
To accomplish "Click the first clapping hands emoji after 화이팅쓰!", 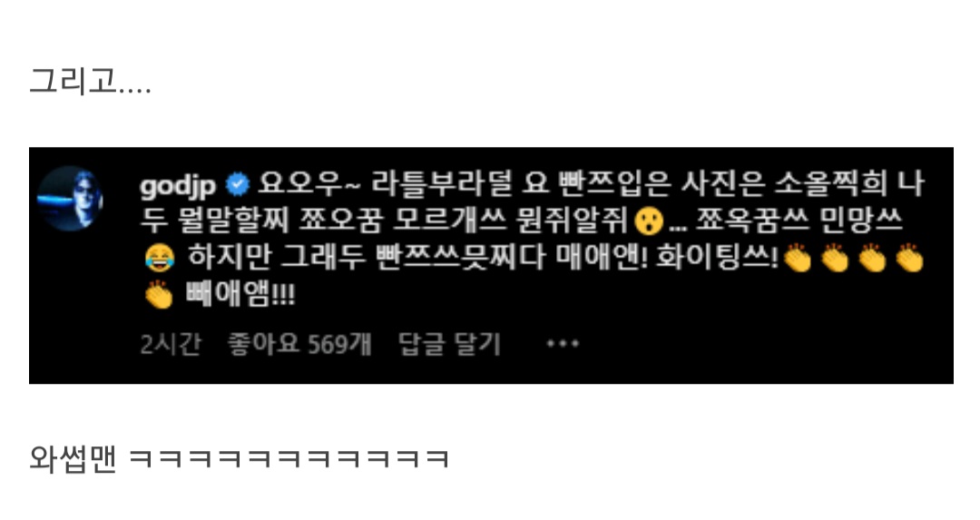I will click(798, 258).
